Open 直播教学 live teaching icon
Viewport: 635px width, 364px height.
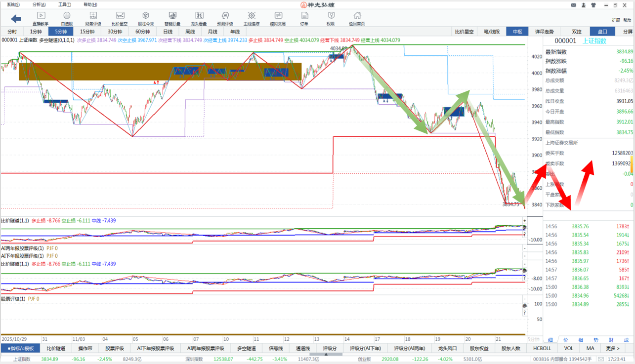click(x=41, y=19)
